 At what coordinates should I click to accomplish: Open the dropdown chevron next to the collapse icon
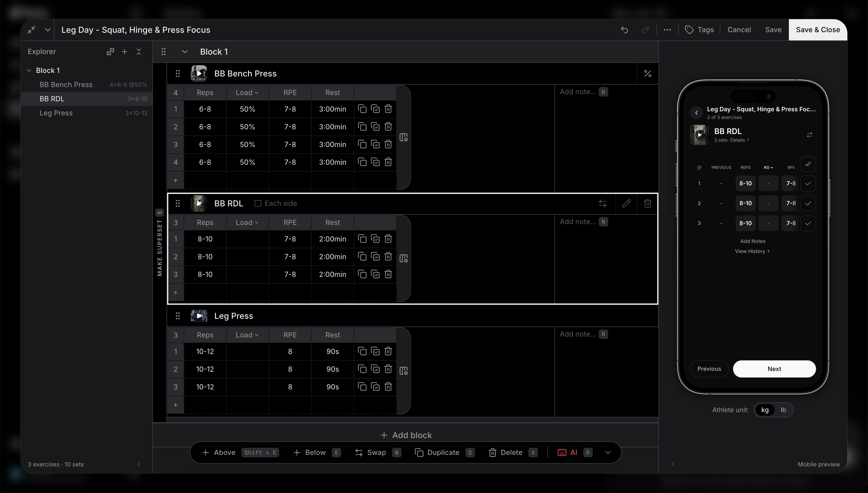[48, 30]
